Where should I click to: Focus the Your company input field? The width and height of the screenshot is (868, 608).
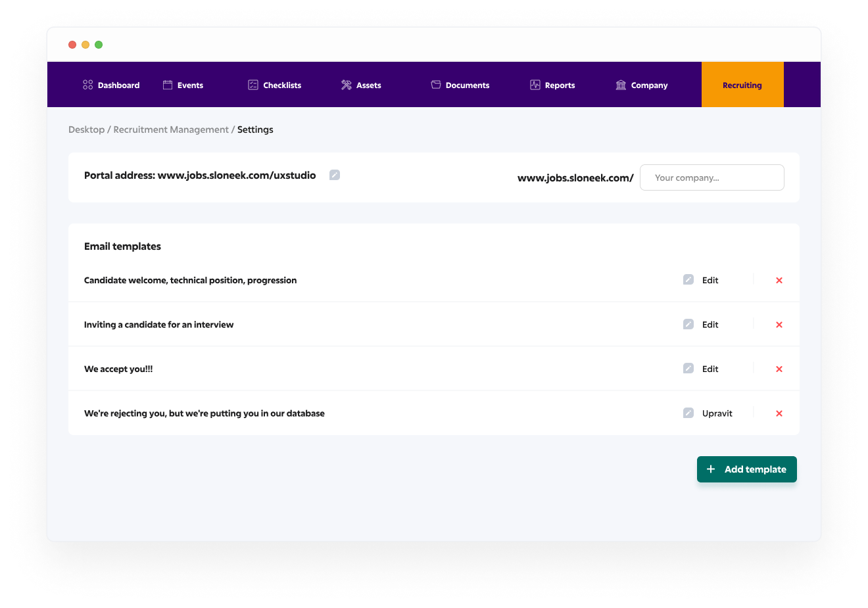click(711, 177)
